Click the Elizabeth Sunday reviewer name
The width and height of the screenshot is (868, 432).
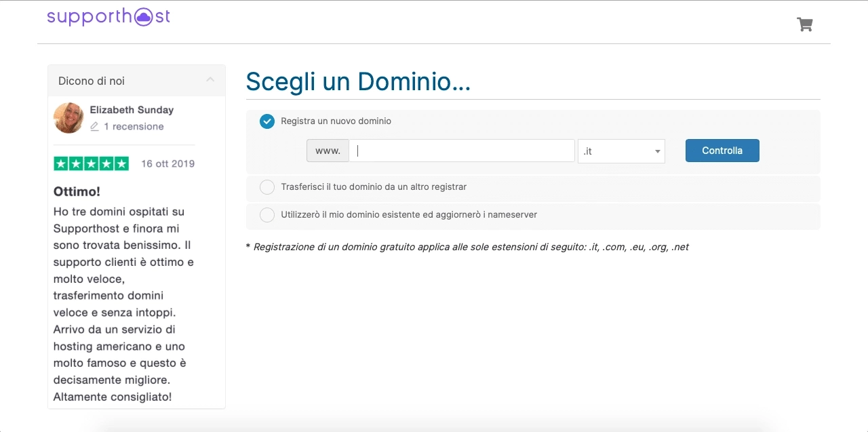(132, 110)
